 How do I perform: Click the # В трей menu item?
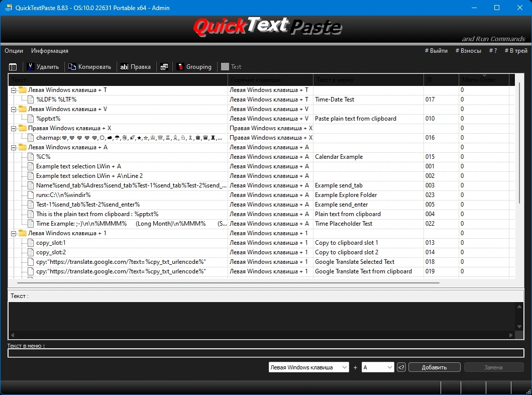516,51
